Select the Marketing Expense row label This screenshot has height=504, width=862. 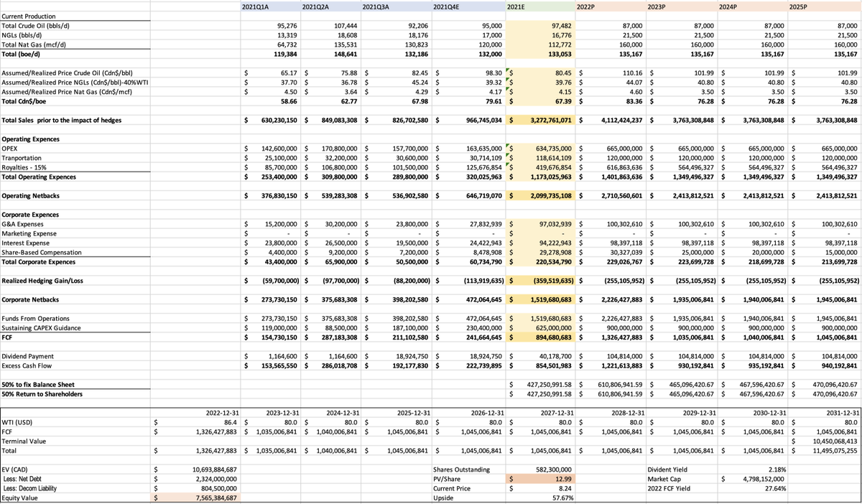pos(31,233)
